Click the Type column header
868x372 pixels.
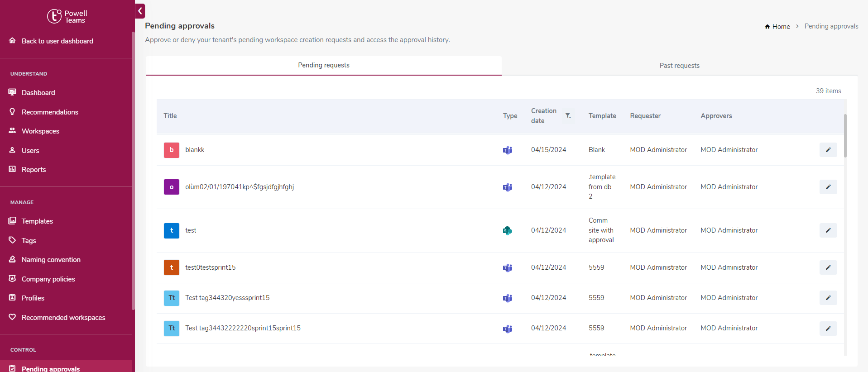[510, 116]
